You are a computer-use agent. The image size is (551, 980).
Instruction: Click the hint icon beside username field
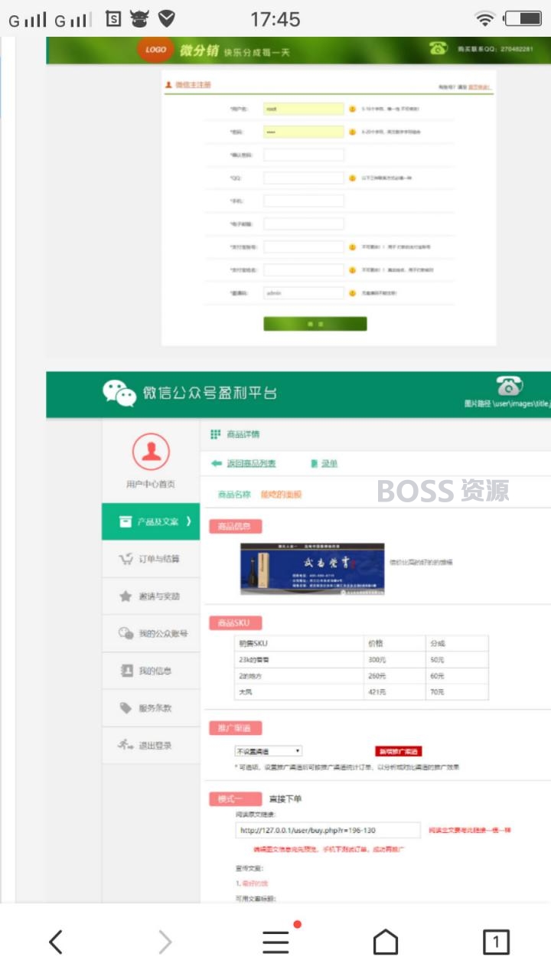(353, 109)
